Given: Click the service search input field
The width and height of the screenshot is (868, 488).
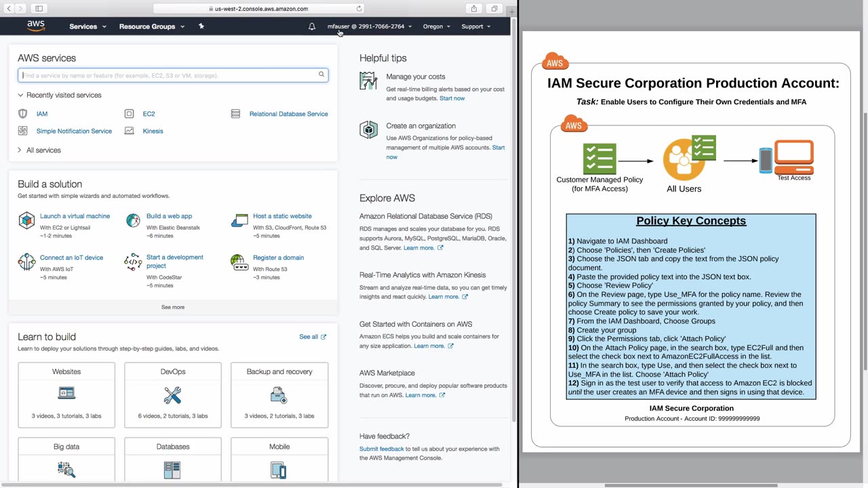Looking at the screenshot, I should click(x=173, y=75).
